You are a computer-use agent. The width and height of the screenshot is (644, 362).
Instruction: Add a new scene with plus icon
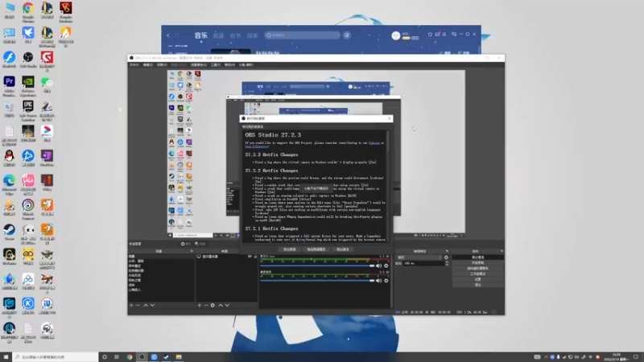coord(131,306)
